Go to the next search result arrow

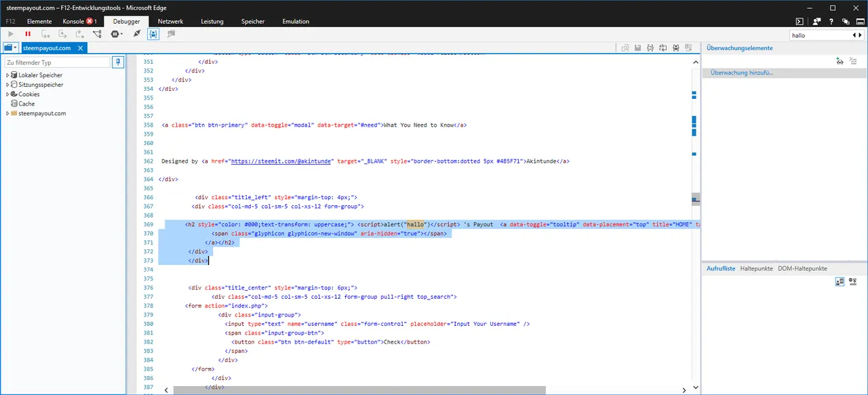pos(860,35)
